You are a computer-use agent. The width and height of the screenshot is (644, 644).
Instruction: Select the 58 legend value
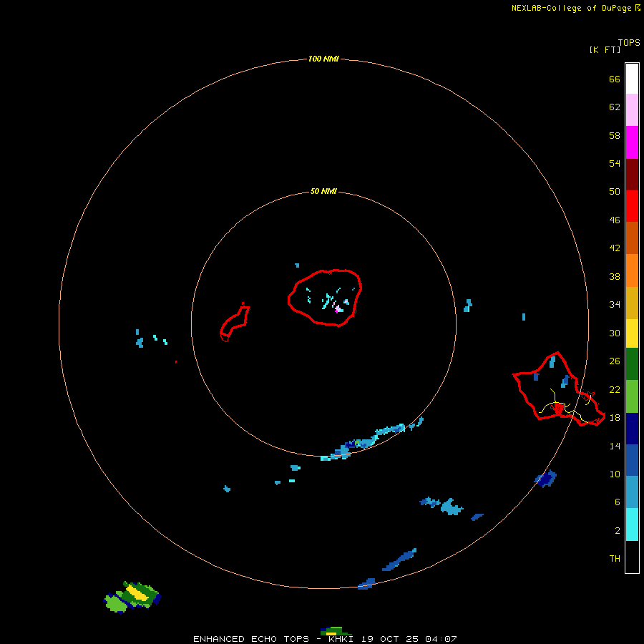(x=615, y=135)
